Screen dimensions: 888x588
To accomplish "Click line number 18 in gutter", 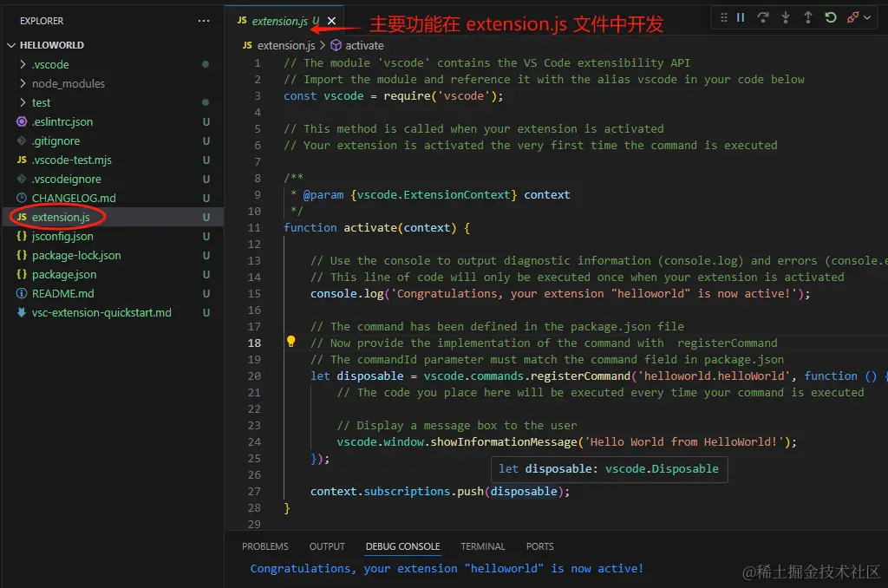I will coord(254,343).
